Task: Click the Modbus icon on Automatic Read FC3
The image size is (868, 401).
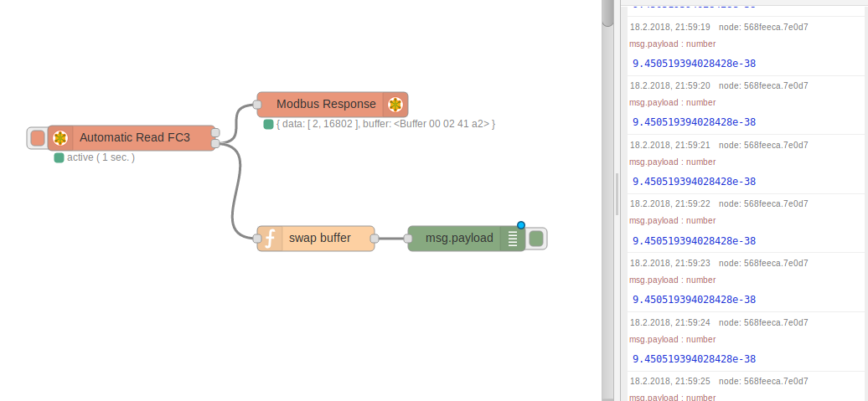Action: click(x=60, y=138)
